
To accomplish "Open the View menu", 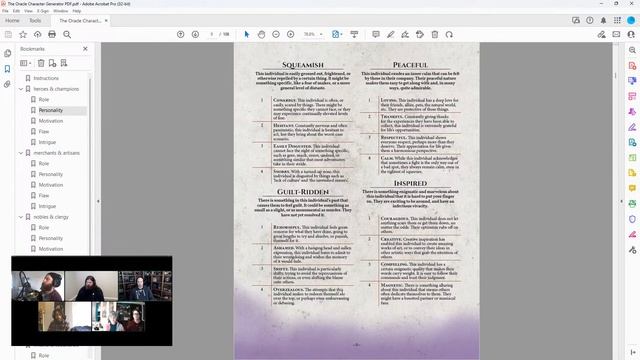I will (x=29, y=11).
